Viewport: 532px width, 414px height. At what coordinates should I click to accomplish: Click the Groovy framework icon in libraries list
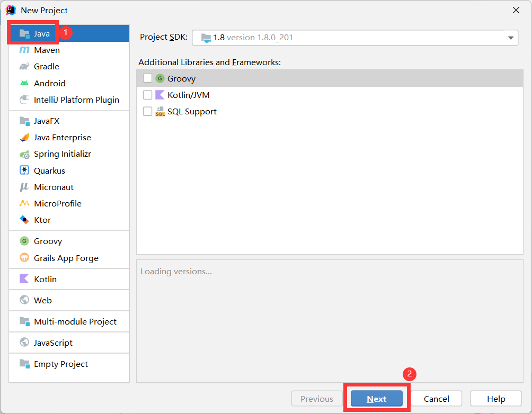click(x=160, y=78)
